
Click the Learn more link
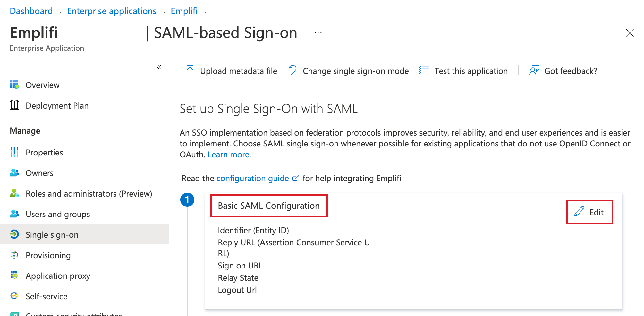click(229, 154)
